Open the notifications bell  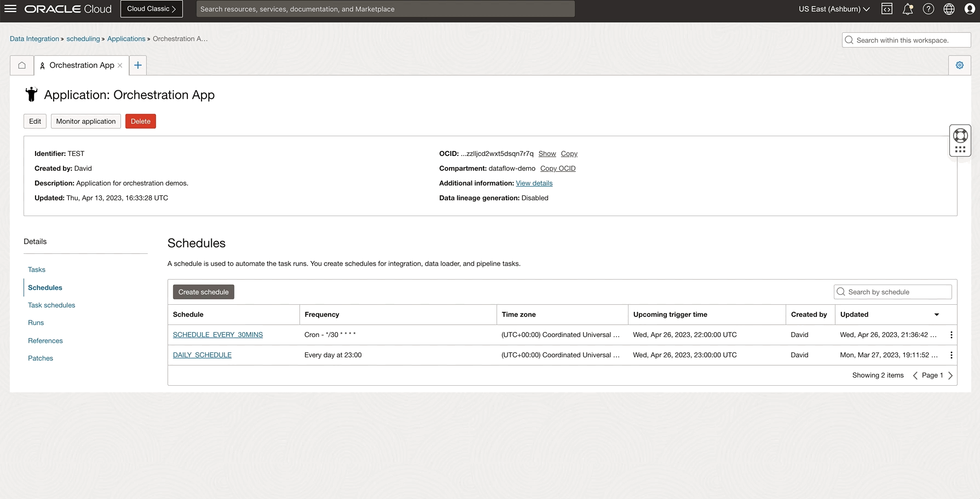coord(907,9)
